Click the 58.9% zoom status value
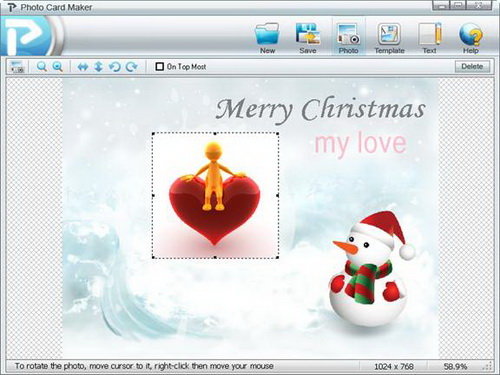Image resolution: width=500 pixels, height=375 pixels. 455,366
